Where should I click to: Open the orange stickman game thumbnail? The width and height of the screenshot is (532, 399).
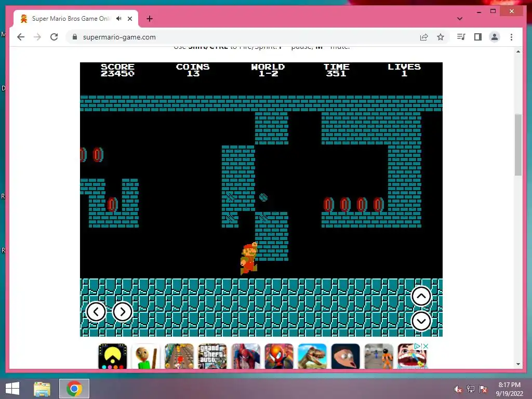pyautogui.click(x=379, y=356)
